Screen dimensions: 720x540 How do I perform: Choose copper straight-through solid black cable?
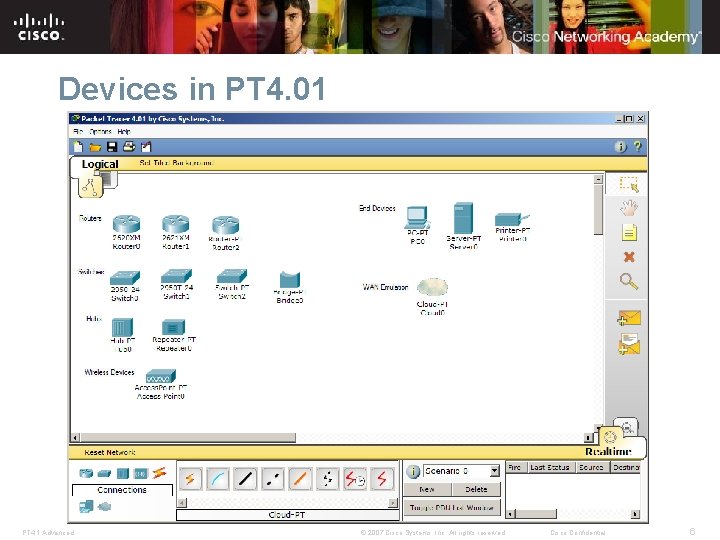[x=245, y=479]
